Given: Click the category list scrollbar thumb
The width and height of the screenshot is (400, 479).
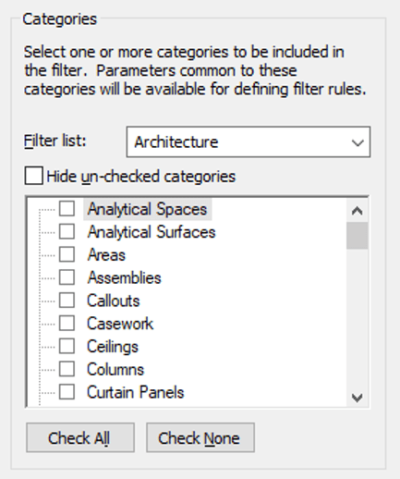Looking at the screenshot, I should (357, 236).
